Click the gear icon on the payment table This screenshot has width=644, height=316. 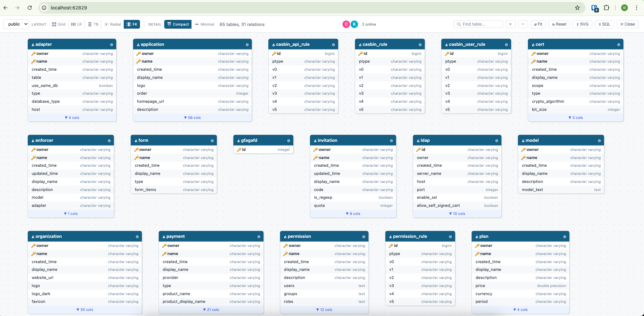[x=259, y=236]
